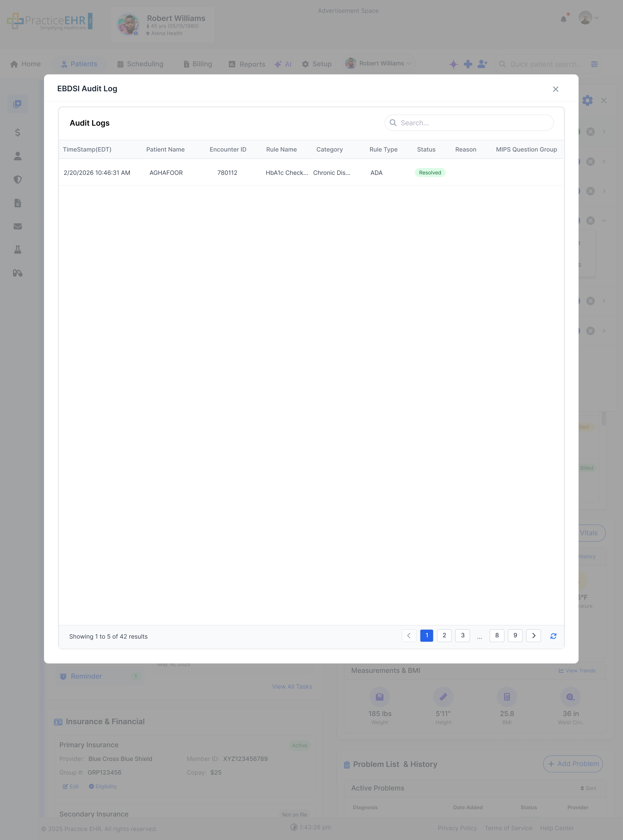Open View Trends for Measurements

click(x=577, y=671)
